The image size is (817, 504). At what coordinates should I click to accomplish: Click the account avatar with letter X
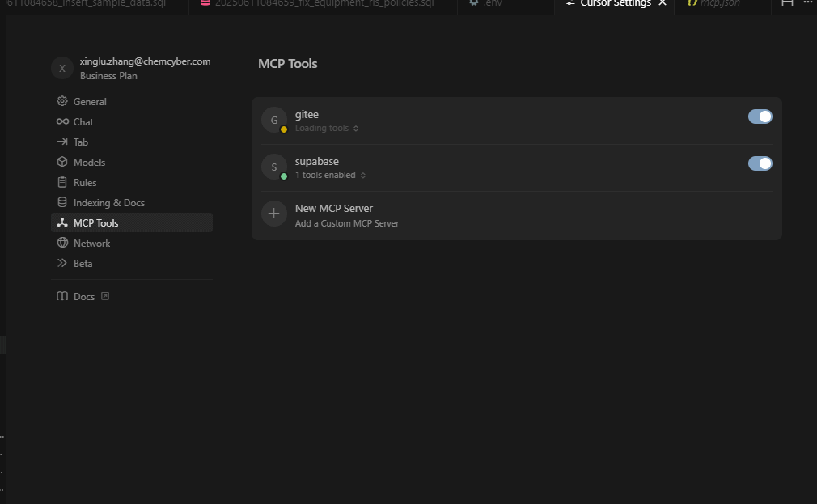pos(62,68)
